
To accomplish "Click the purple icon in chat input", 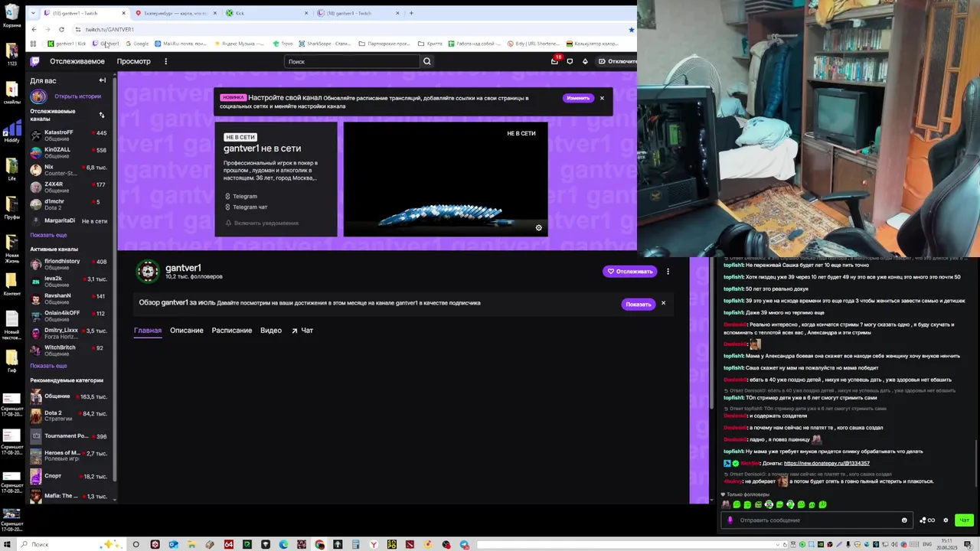I will tap(730, 520).
